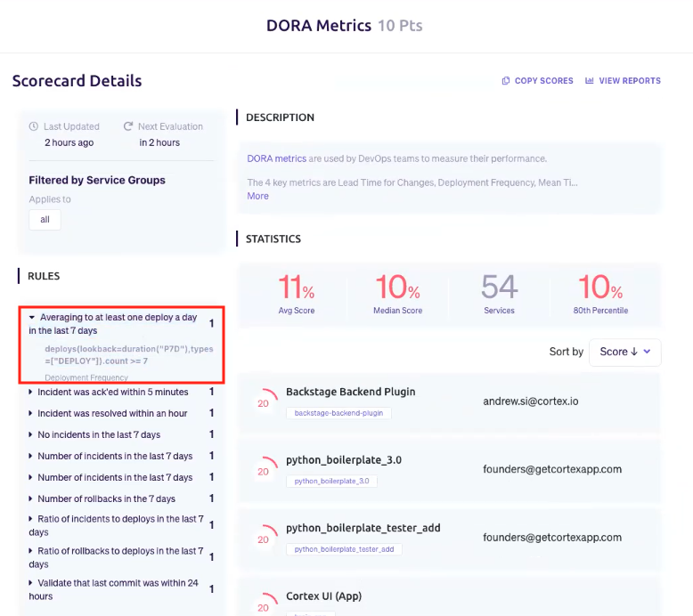Click the COPY SCORES button
This screenshot has height=616, width=693.
[537, 81]
